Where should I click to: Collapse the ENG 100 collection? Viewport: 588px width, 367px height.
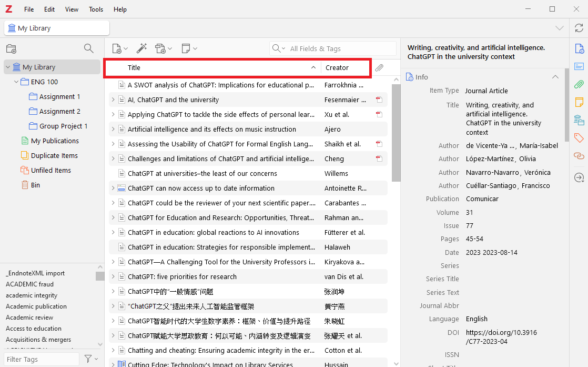point(16,82)
